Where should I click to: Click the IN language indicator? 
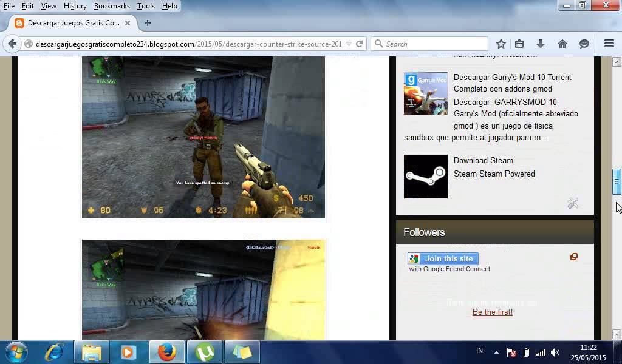point(480,351)
